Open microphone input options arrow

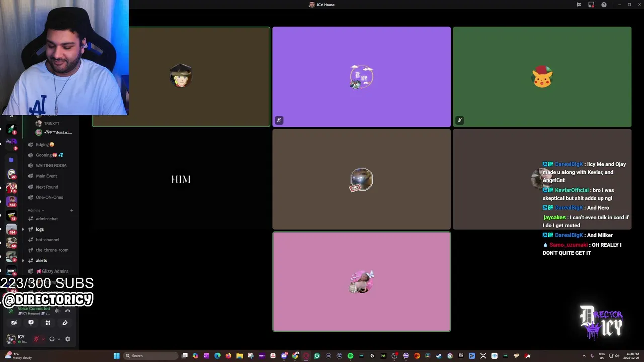tap(43, 339)
